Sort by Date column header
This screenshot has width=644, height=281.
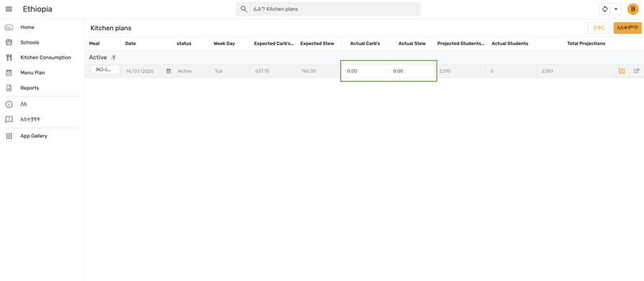coord(131,44)
